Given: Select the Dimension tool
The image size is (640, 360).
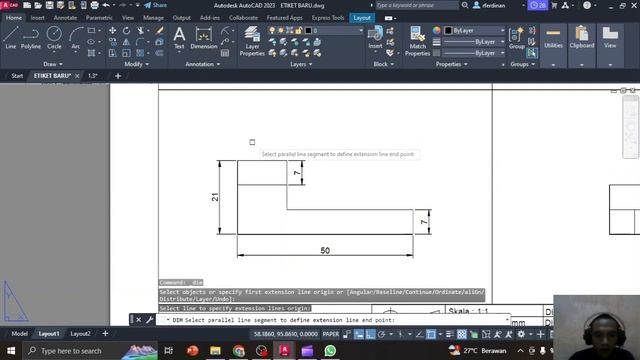Looking at the screenshot, I should 203,38.
